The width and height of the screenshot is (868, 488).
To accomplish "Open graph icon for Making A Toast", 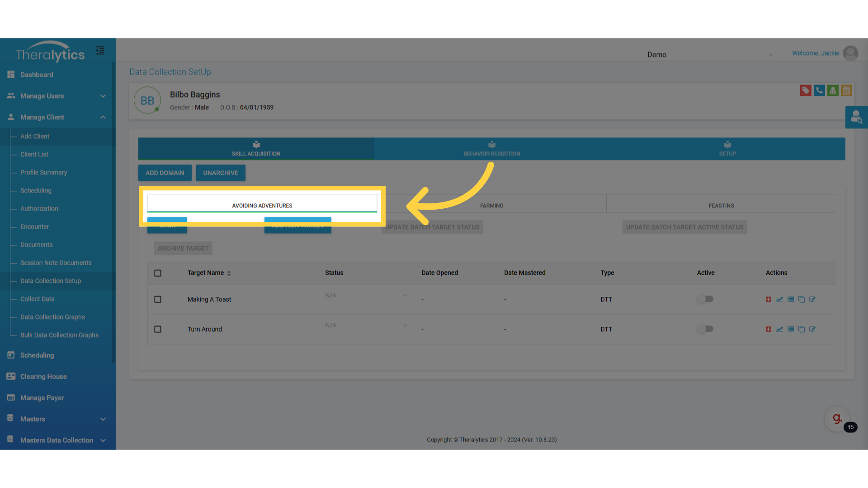I will tap(779, 300).
